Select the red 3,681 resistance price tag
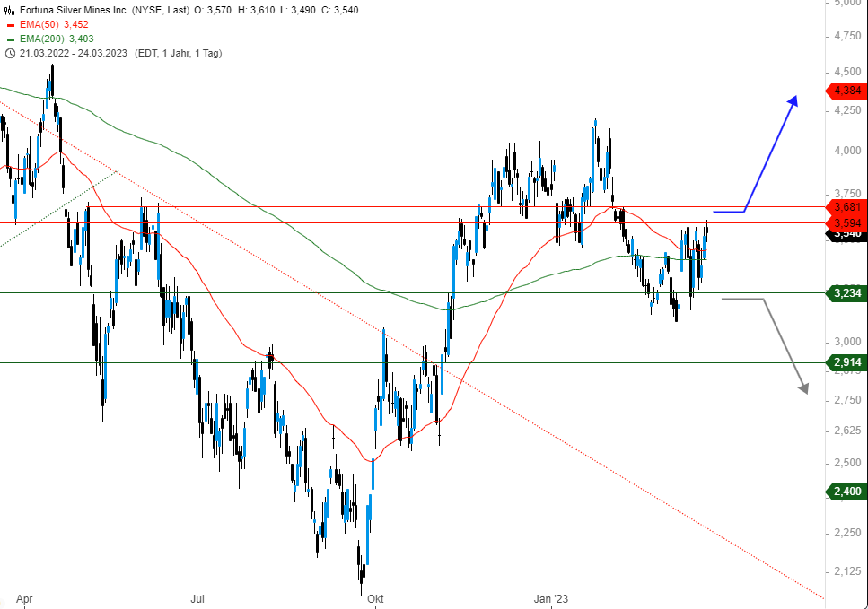868x609 pixels. pyautogui.click(x=846, y=207)
